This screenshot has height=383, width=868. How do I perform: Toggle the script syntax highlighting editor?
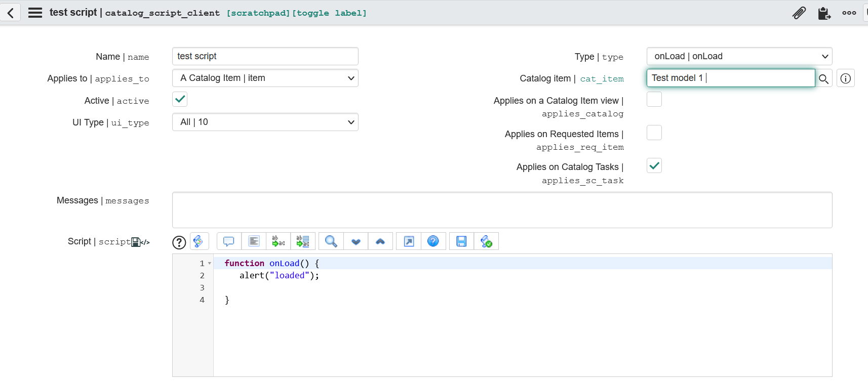[x=199, y=241]
